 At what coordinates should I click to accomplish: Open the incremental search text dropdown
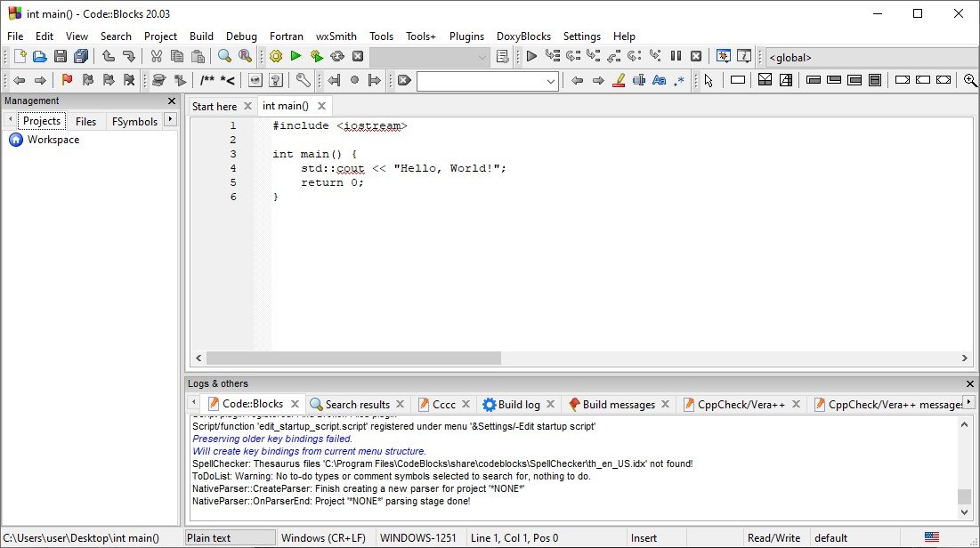tap(550, 81)
